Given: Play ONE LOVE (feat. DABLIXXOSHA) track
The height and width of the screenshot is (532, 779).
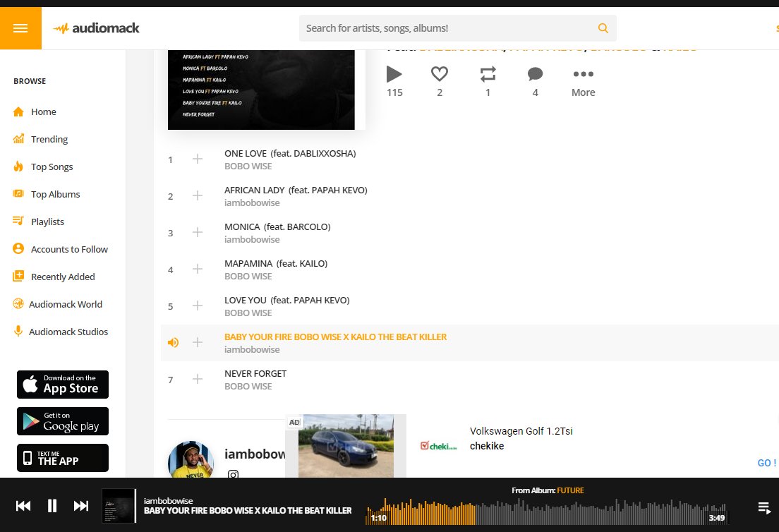Looking at the screenshot, I should coord(290,154).
